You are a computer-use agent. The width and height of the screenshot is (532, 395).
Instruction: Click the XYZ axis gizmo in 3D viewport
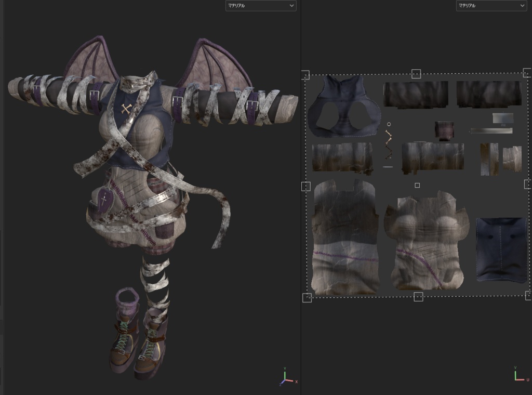click(287, 377)
